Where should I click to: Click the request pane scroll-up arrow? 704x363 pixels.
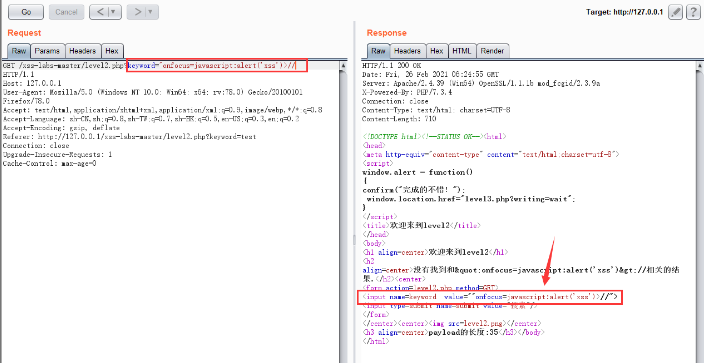343,66
